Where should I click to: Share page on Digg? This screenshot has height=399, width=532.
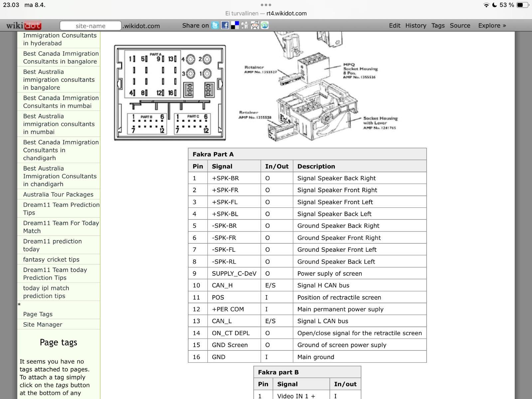click(245, 25)
